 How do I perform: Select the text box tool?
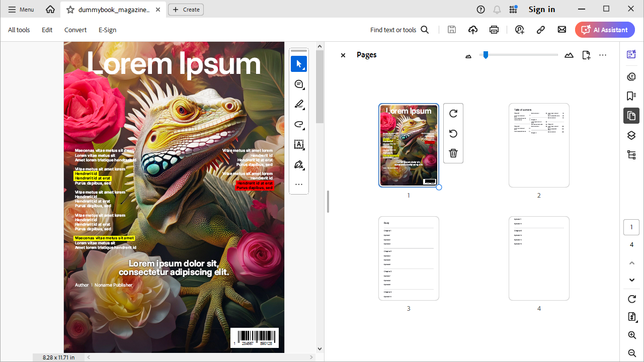click(x=299, y=144)
